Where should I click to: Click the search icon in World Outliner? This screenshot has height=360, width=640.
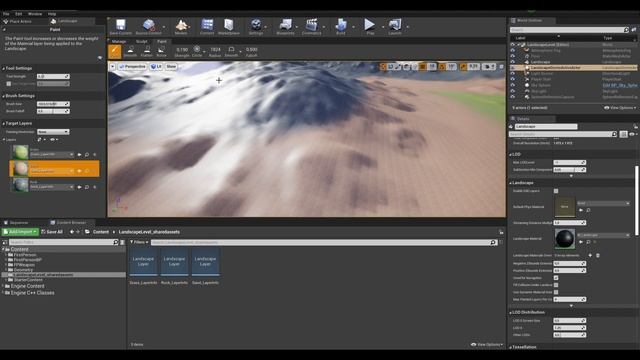(626, 30)
